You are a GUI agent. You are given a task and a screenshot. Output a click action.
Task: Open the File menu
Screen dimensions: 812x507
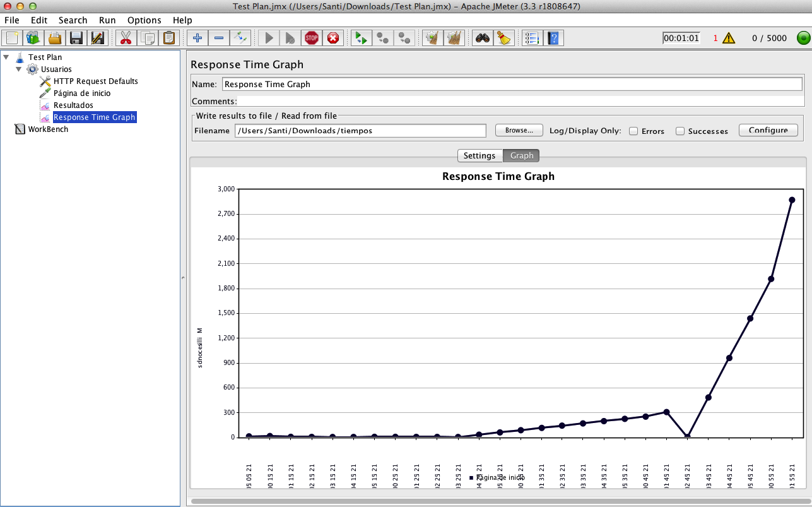[x=12, y=20]
